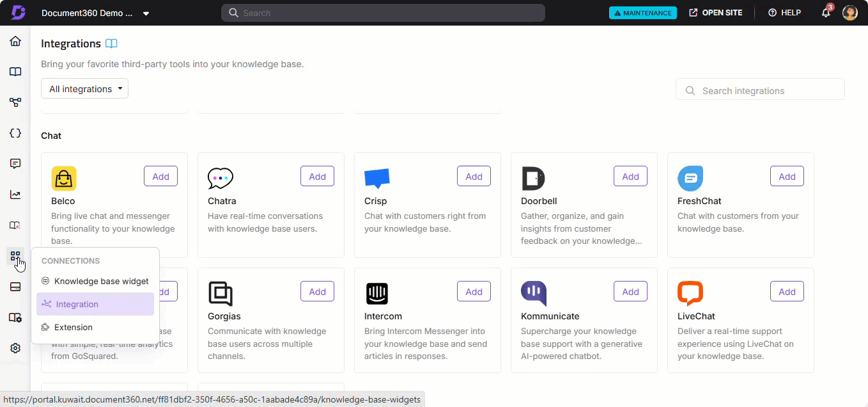Expand the Document360 Demo project switcher
This screenshot has height=407, width=868.
(95, 13)
